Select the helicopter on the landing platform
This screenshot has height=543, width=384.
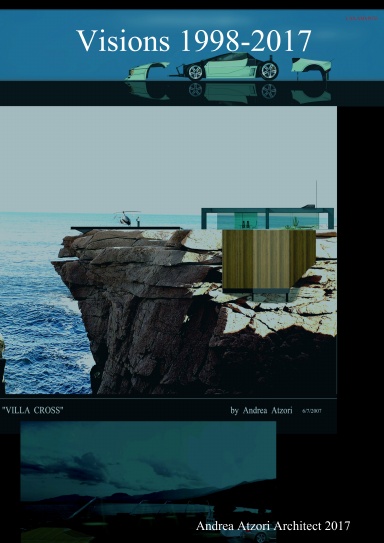pyautogui.click(x=126, y=218)
